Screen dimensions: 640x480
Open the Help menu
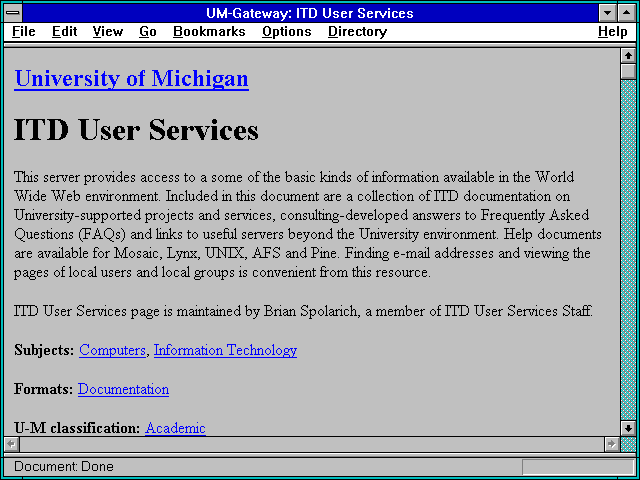613,32
